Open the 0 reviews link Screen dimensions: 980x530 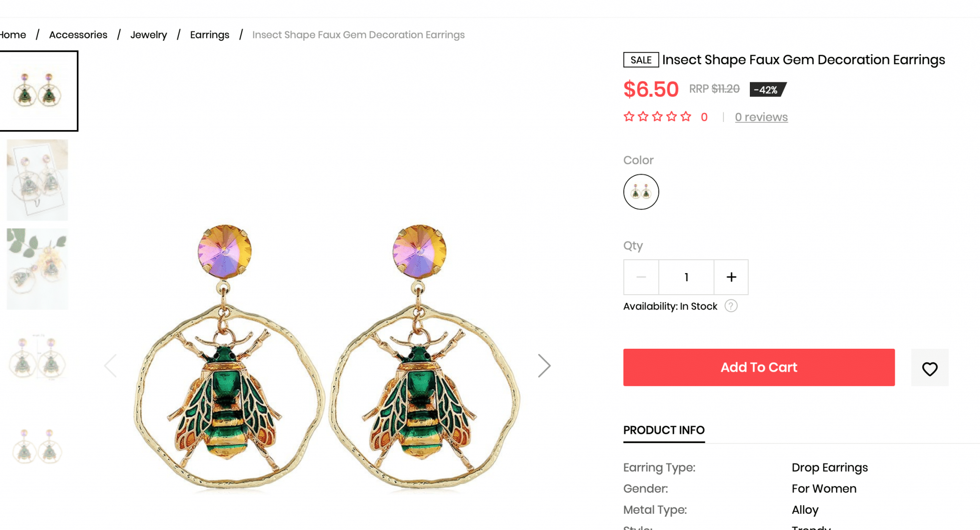point(761,117)
